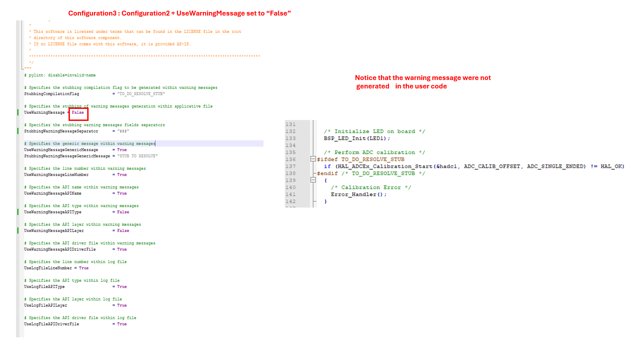
Task: Click the False value of UseWarningMessageAPIType
Action: click(x=123, y=212)
